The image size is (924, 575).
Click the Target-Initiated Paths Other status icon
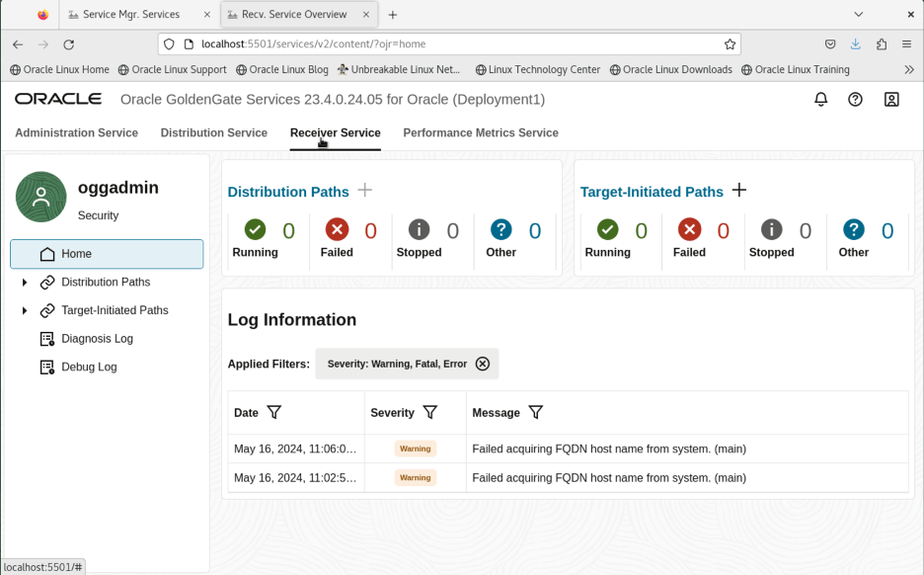click(853, 229)
